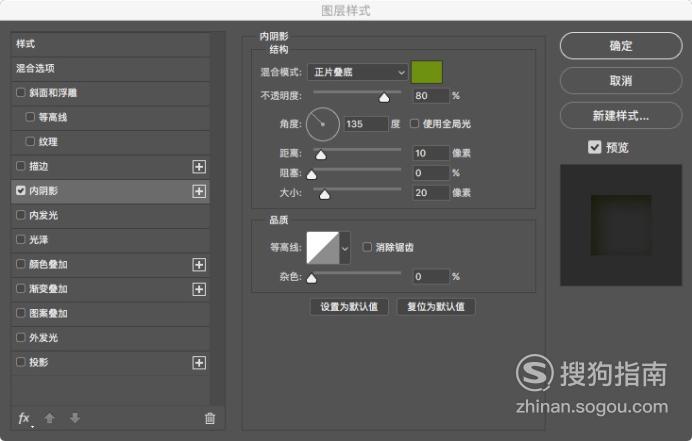Click the 不透明度 slider handle
Screen dimensions: 692x441
pyautogui.click(x=384, y=98)
